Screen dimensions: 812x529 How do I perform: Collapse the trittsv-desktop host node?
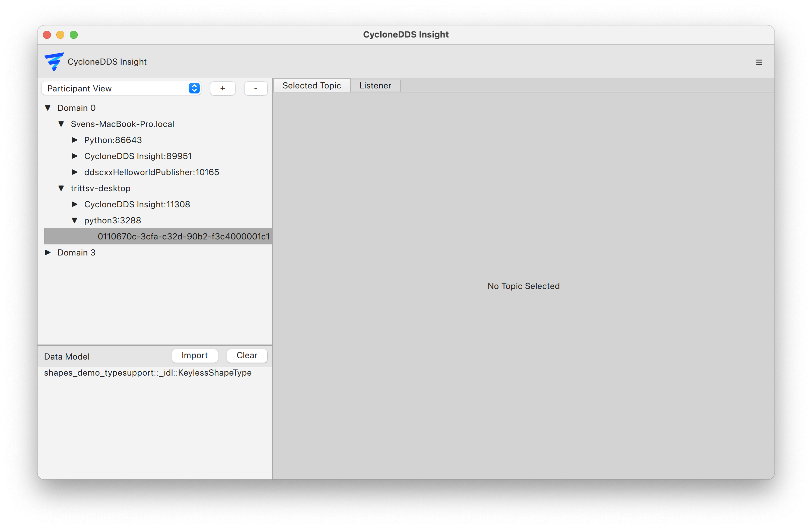[61, 188]
